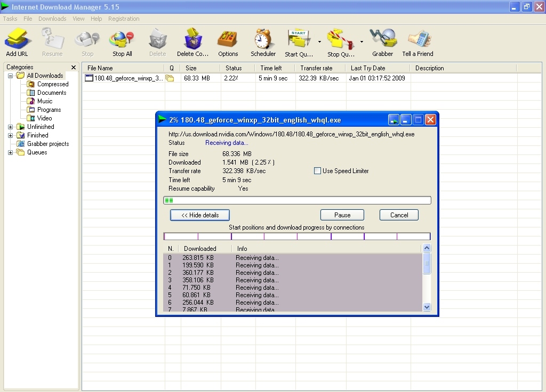546x392 pixels.
Task: Open the File menu
Action: coord(28,19)
